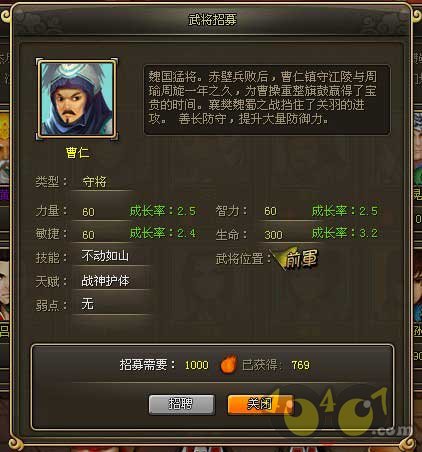This screenshot has width=422, height=452.
Task: Click the recruitment cost 1000 value
Action: [197, 365]
